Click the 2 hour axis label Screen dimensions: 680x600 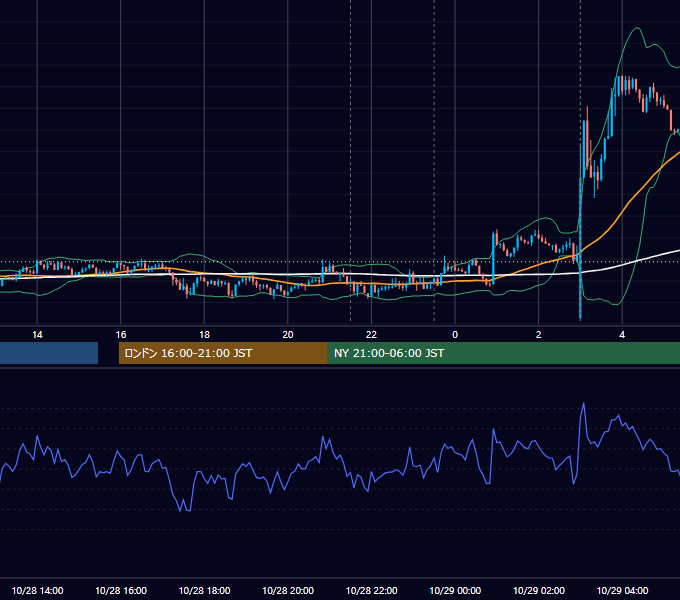pyautogui.click(x=538, y=335)
